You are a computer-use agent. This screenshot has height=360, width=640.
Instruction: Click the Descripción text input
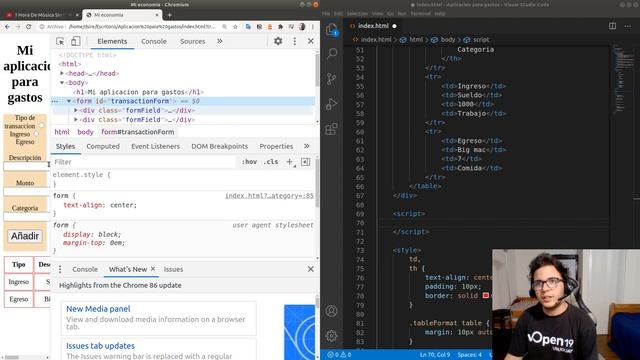[x=27, y=166]
